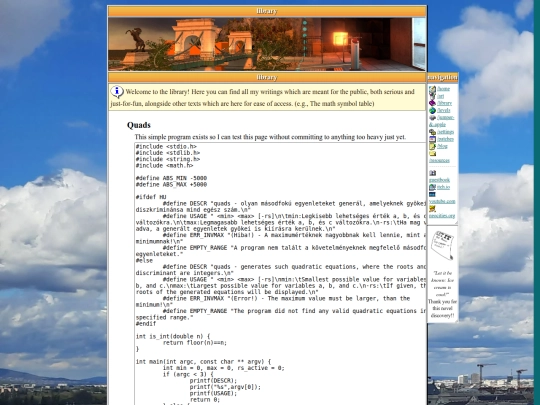Click the home icon in navigation
The image size is (540, 405).
432,89
